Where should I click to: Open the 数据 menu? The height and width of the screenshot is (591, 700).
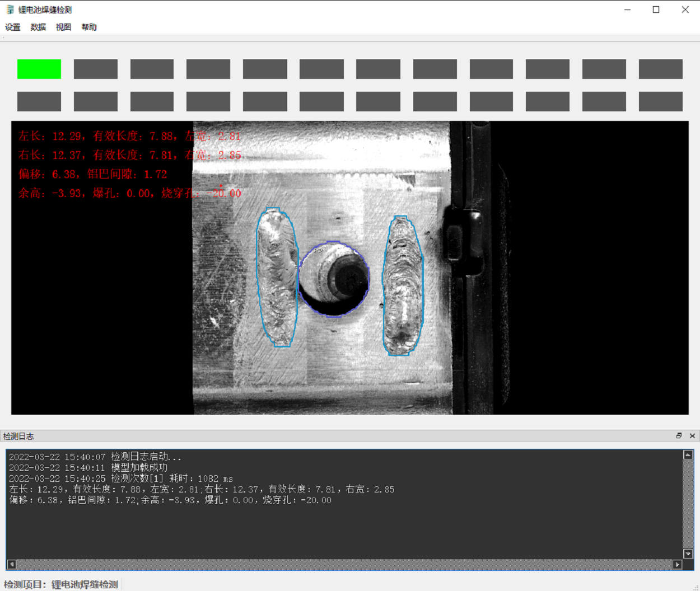point(38,27)
